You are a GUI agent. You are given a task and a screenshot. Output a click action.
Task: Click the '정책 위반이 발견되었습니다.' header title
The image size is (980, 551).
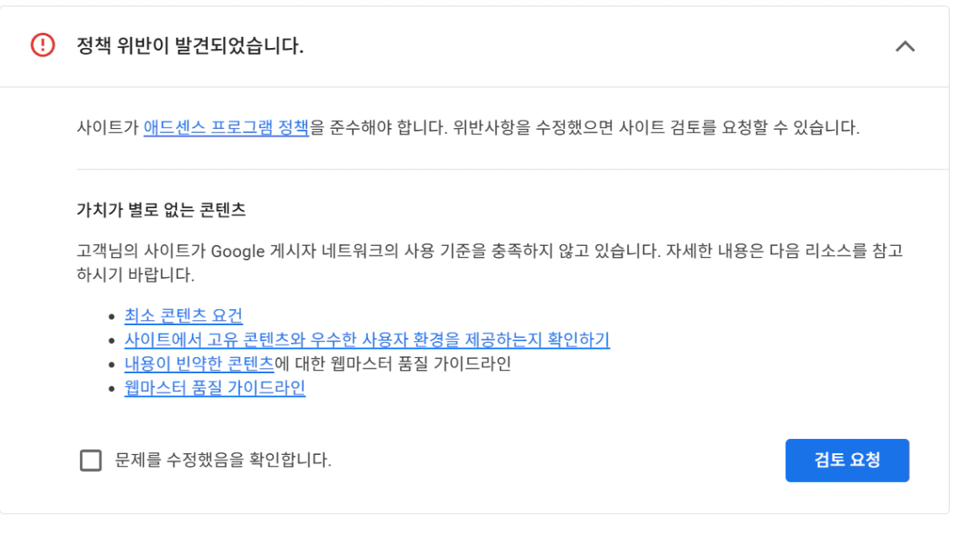[x=189, y=46]
